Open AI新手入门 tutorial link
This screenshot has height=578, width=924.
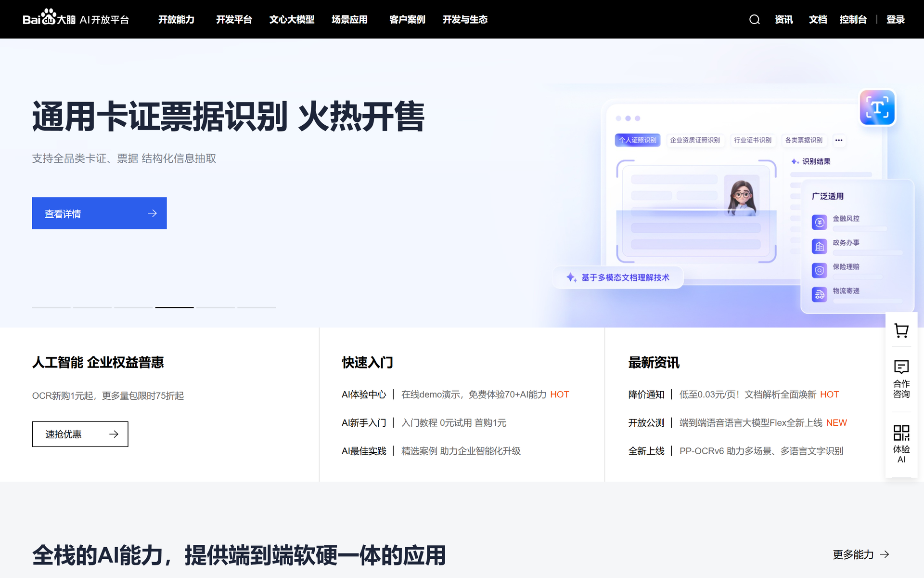tap(424, 423)
